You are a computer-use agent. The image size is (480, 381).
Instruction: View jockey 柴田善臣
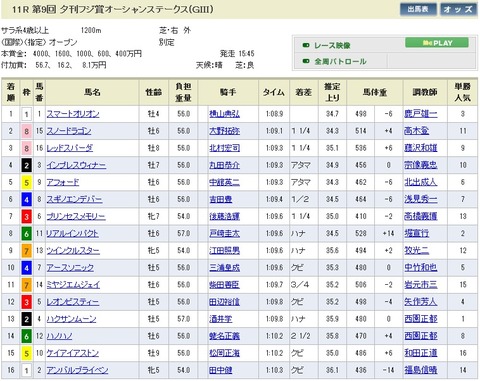point(224,285)
